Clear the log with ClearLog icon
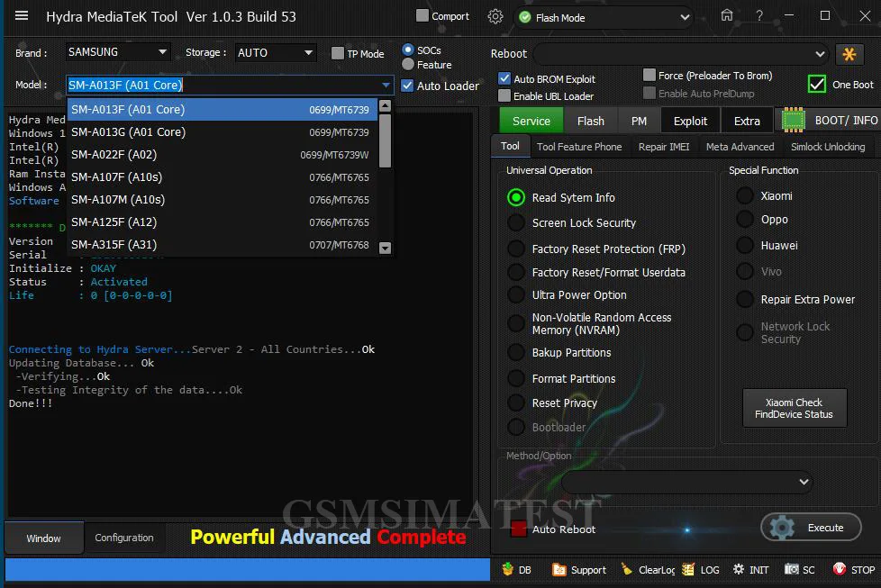881x588 pixels. pyautogui.click(x=626, y=569)
